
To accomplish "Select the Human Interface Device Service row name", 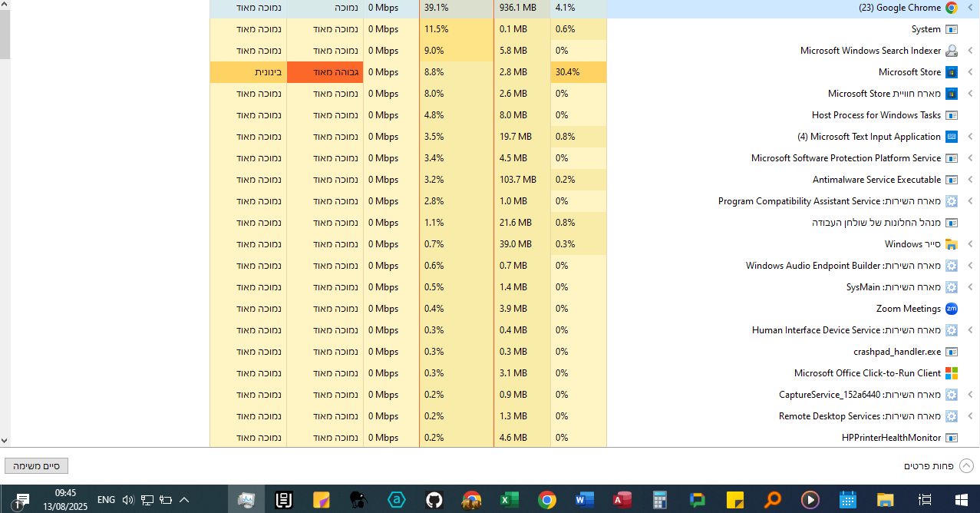I will [846, 330].
